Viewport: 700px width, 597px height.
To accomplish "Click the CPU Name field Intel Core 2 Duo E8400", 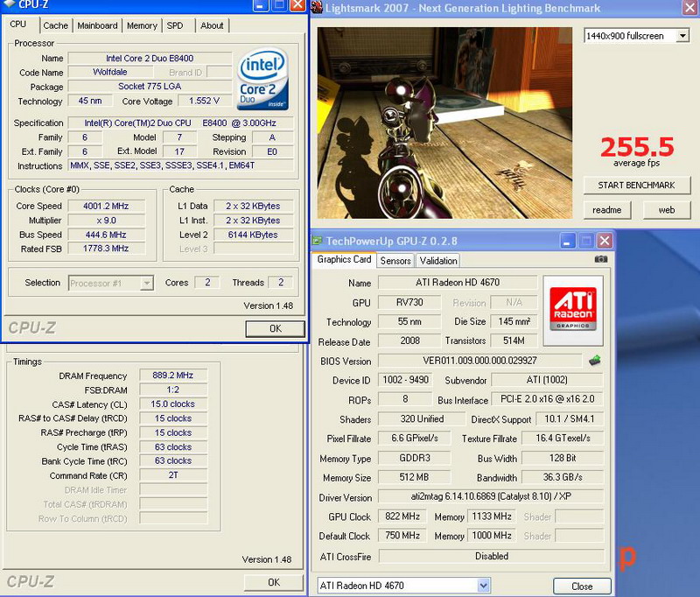I will [150, 58].
